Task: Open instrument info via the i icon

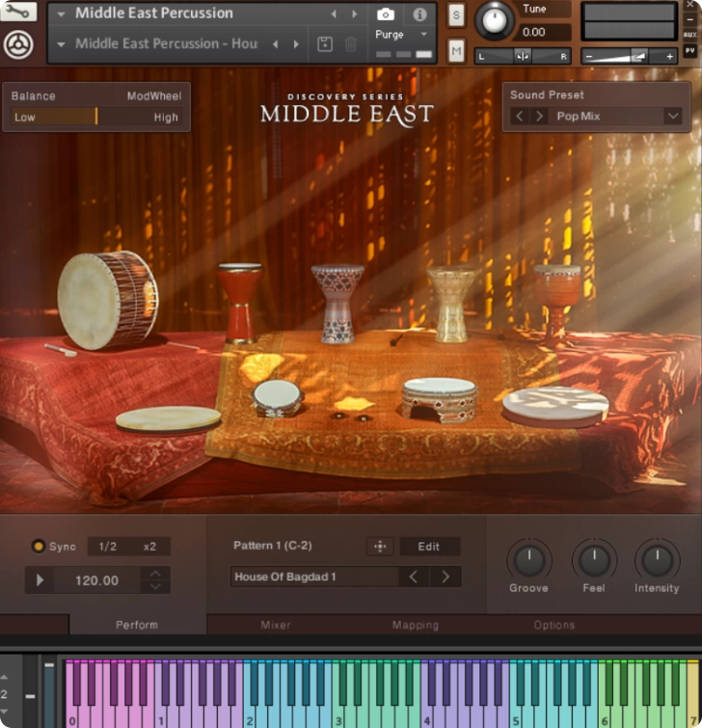Action: coord(419,14)
